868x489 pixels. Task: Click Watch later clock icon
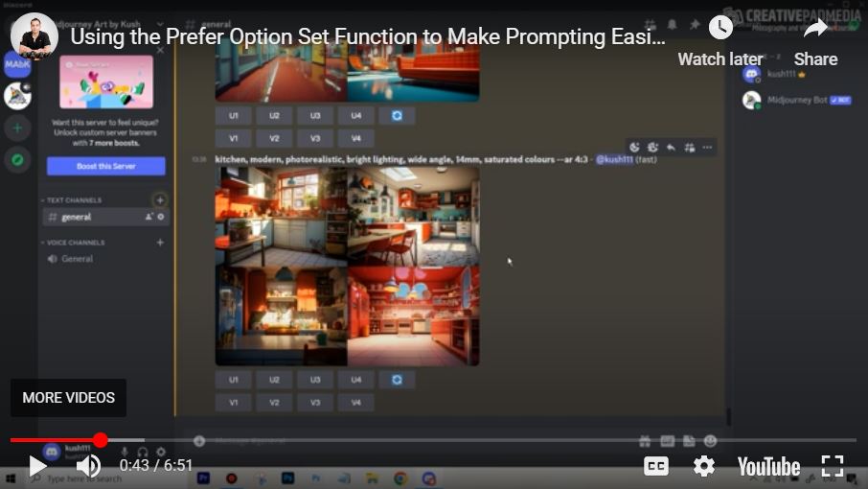point(720,27)
